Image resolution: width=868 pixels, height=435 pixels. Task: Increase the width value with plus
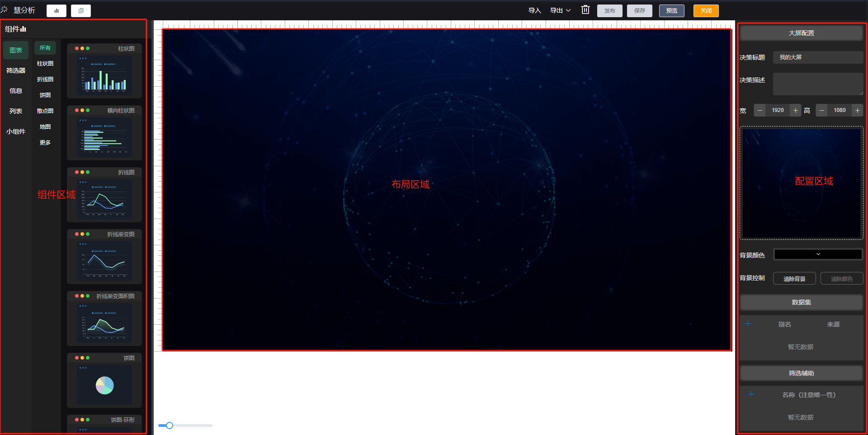tap(795, 110)
